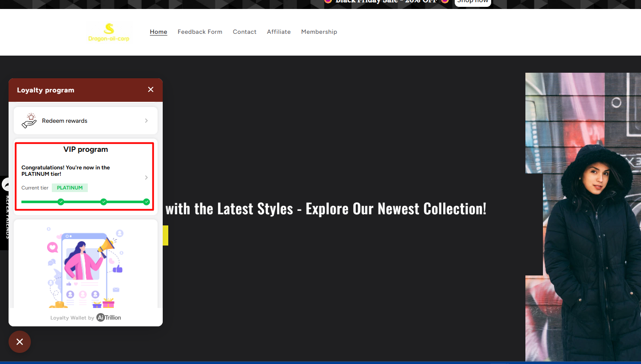
Task: Visit the Membership page
Action: [319, 32]
